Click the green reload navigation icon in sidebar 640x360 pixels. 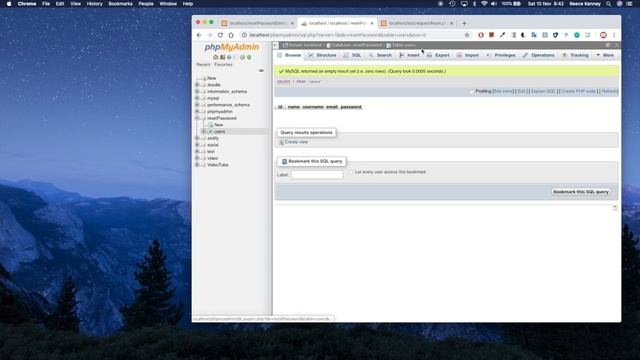249,57
